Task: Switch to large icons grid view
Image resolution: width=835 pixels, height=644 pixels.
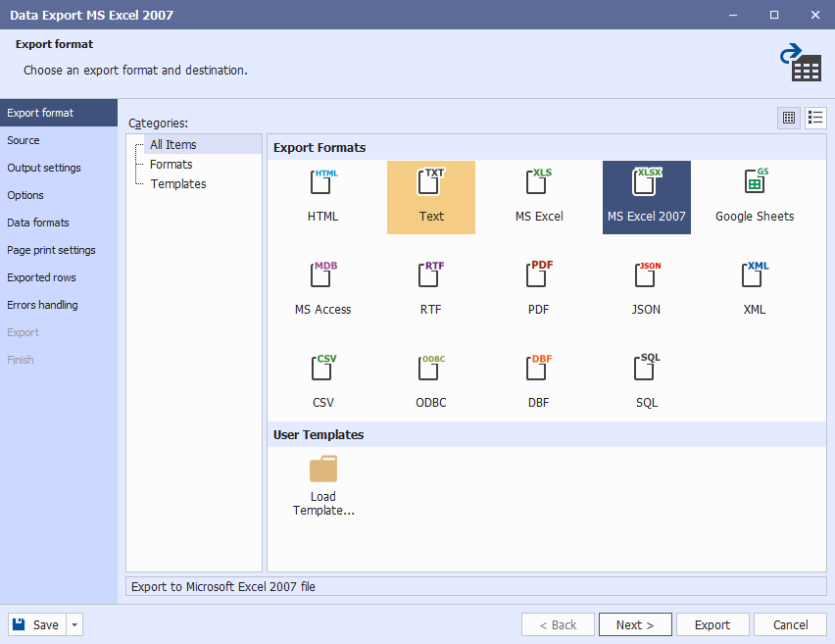Action: pyautogui.click(x=789, y=118)
